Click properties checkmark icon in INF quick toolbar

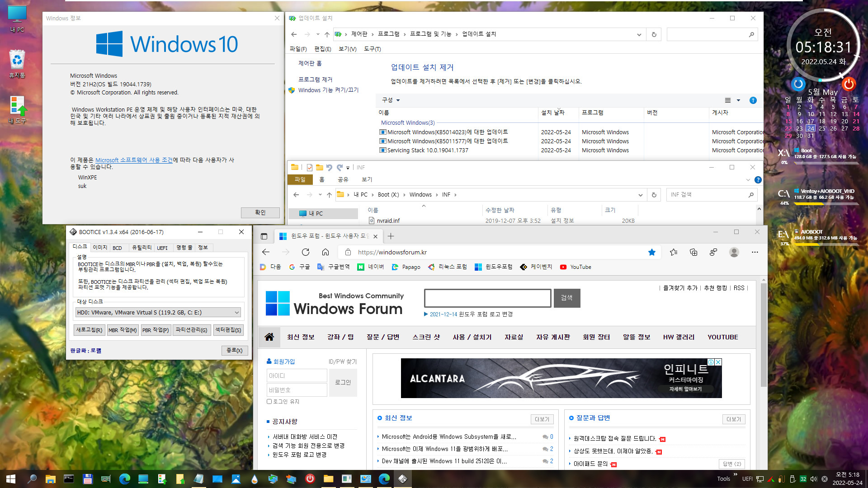(x=309, y=168)
